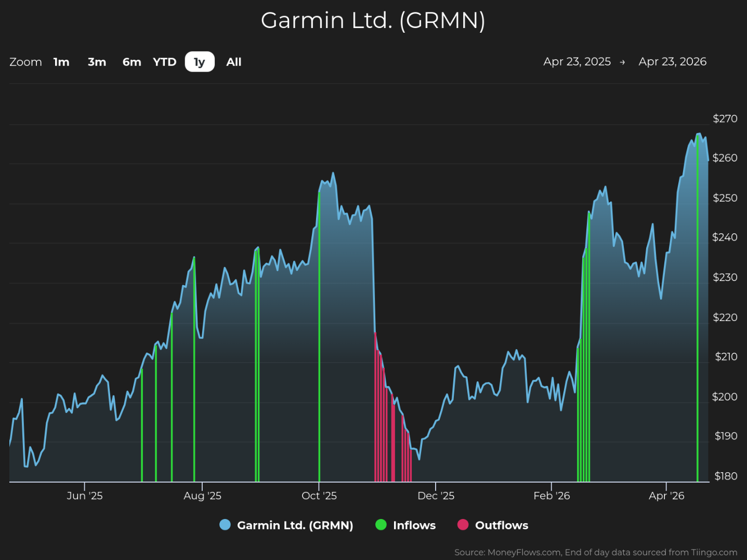The image size is (747, 560).
Task: Click the start date Apr 23, 2025
Action: pos(577,62)
